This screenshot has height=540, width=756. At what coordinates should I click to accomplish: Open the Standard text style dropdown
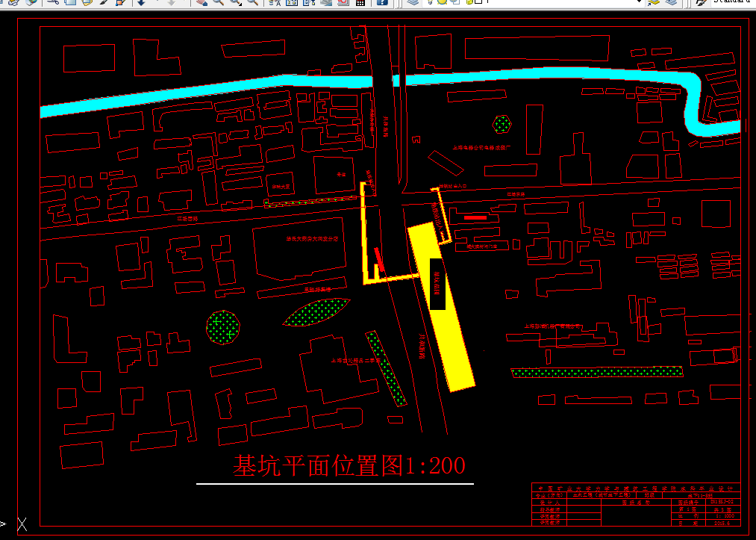(x=733, y=2)
